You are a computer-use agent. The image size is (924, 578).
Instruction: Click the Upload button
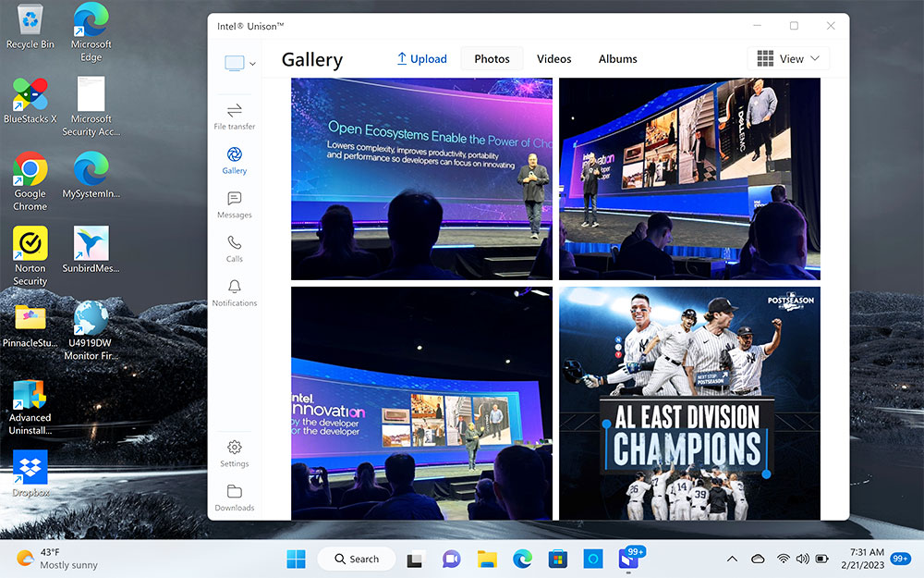click(x=421, y=58)
